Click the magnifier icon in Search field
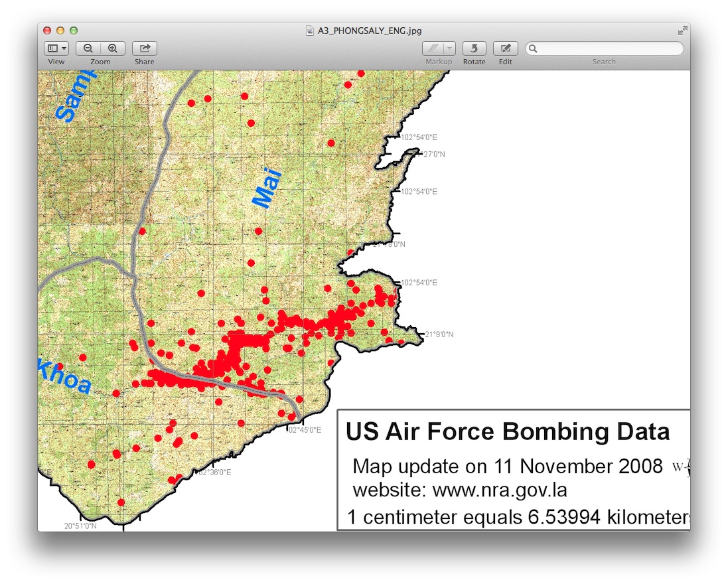728x584 pixels. tap(533, 48)
